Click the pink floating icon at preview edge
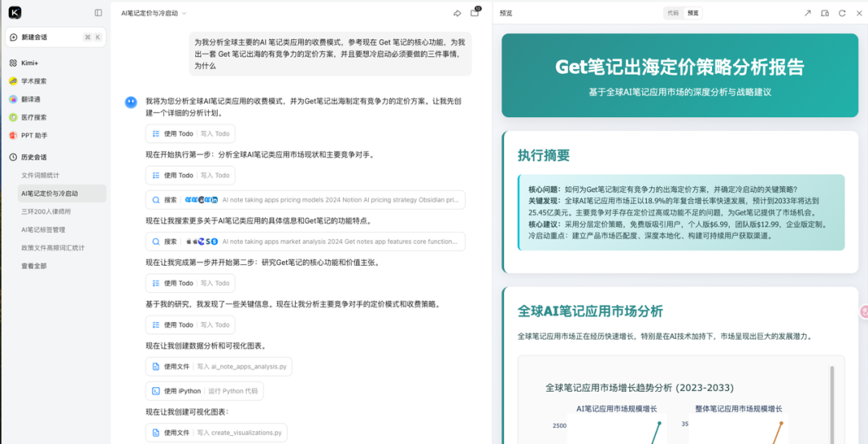 pyautogui.click(x=863, y=312)
